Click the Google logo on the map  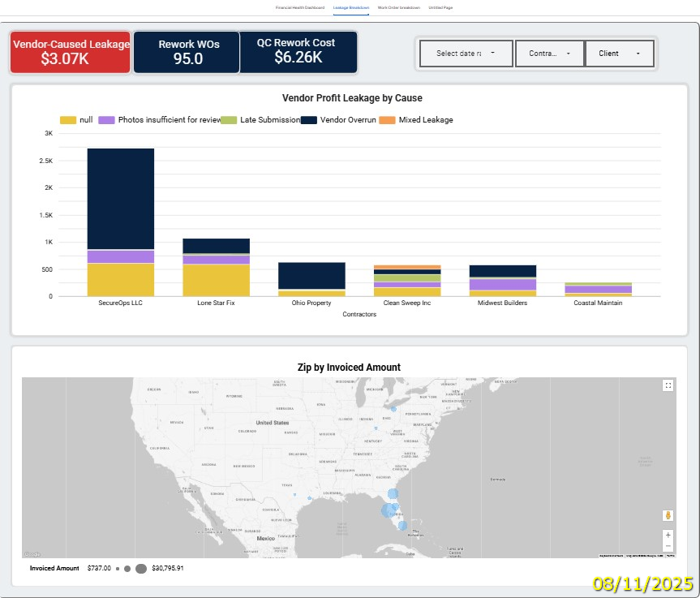pos(32,554)
